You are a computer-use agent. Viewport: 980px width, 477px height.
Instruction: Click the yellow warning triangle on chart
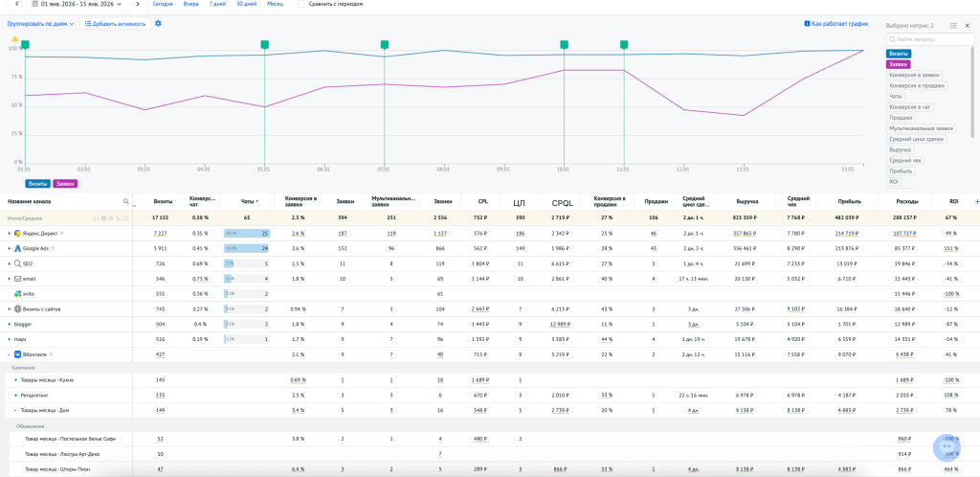point(14,39)
